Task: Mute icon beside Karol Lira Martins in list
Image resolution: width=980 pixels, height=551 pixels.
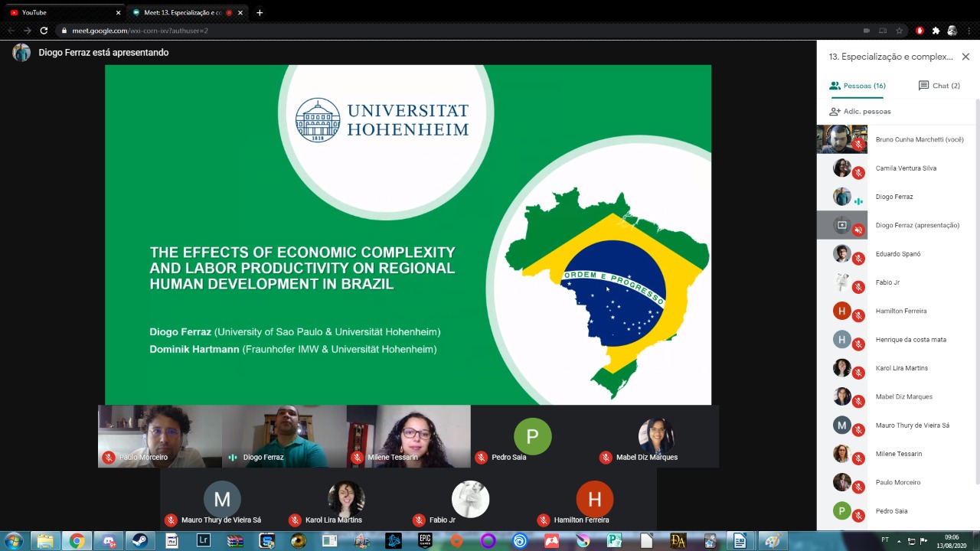Action: (x=859, y=373)
